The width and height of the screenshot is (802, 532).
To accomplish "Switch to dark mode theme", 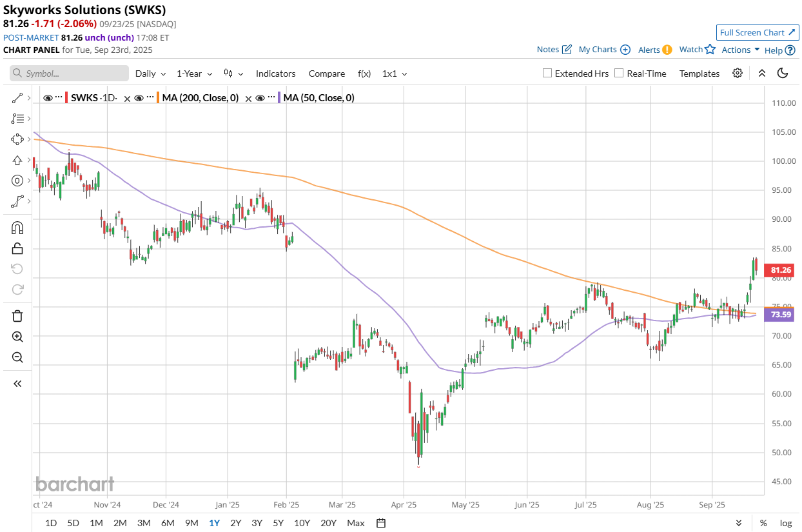I will point(783,73).
